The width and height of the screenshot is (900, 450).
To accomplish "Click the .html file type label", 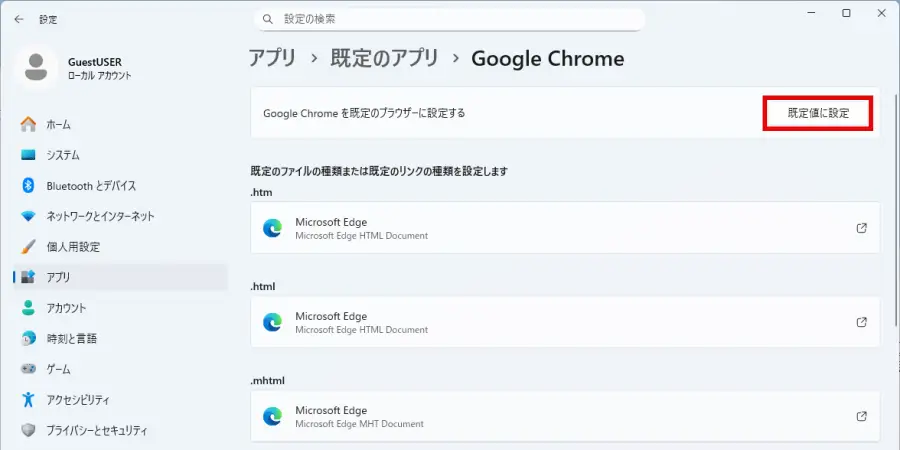I will (263, 286).
